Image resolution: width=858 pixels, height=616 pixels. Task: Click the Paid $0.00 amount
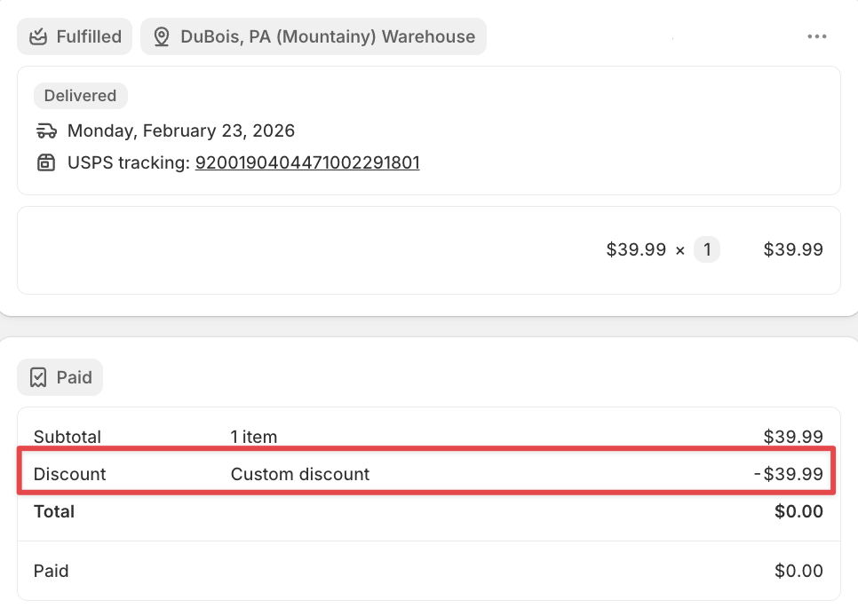pyautogui.click(x=798, y=571)
